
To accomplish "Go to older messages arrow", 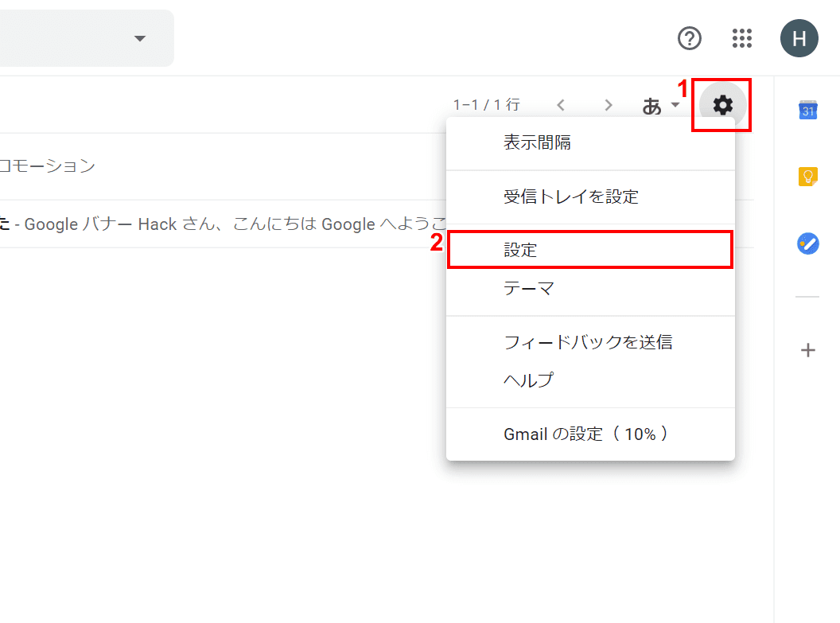I will click(x=608, y=105).
